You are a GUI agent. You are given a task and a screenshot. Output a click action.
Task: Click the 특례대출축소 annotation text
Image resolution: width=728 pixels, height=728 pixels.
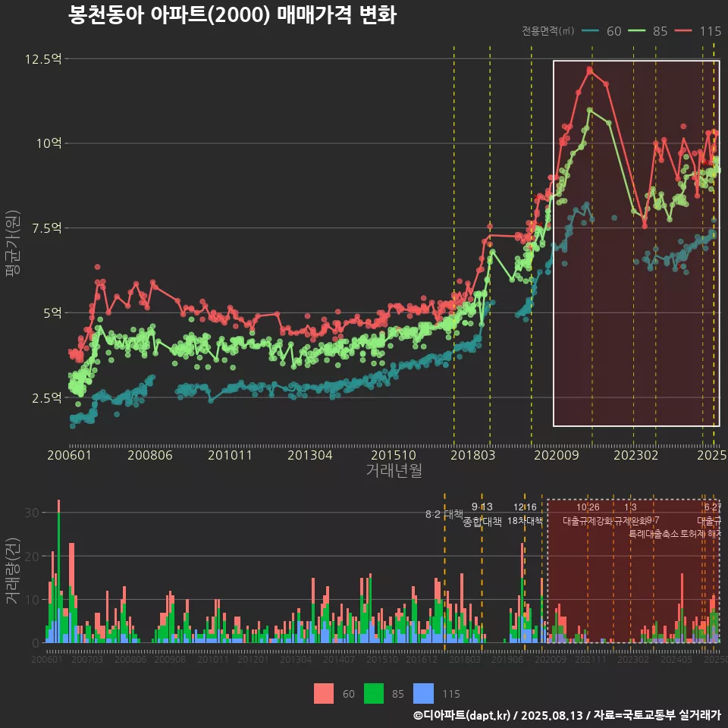[x=654, y=534]
